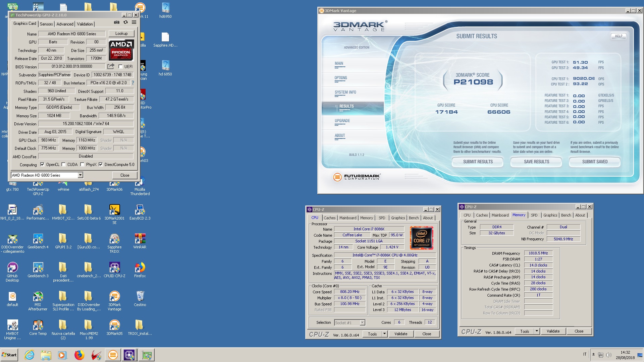Open GitHub Desktop shortcut
Image resolution: width=644 pixels, height=362 pixels.
tap(12, 272)
